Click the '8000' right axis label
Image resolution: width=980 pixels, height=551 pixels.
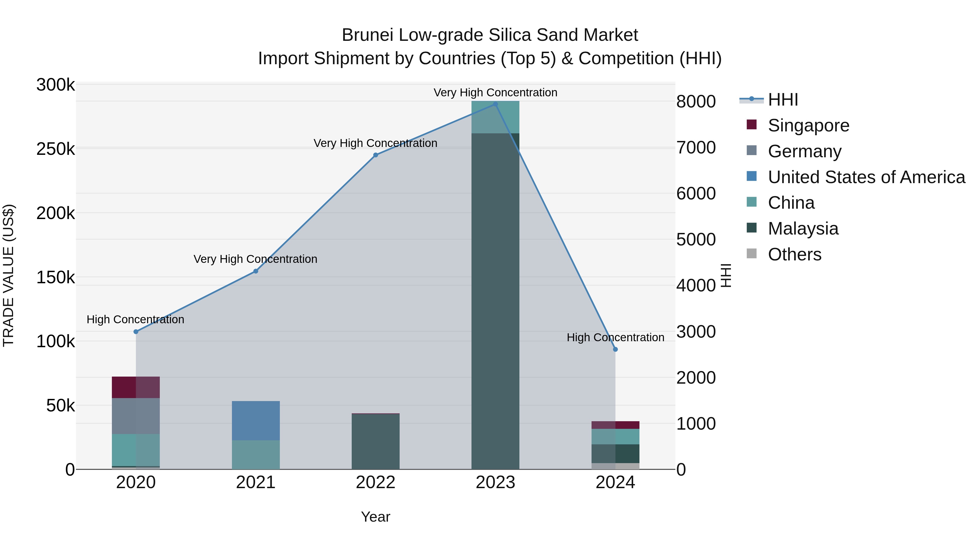click(x=696, y=101)
